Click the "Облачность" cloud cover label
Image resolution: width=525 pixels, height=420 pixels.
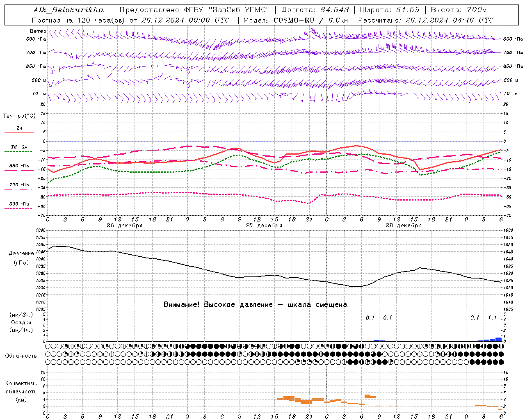(21, 356)
